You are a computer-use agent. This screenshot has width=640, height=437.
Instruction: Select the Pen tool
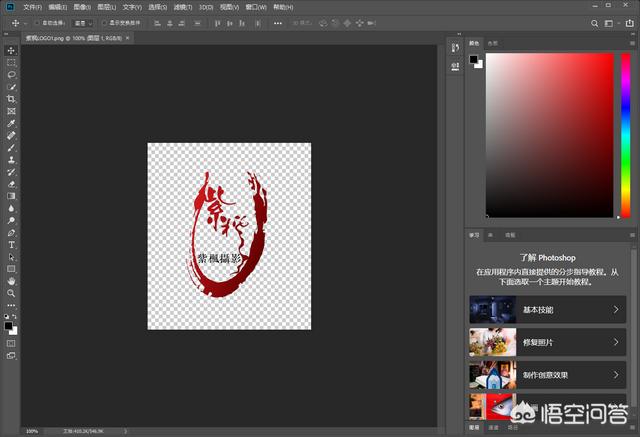pos(11,233)
